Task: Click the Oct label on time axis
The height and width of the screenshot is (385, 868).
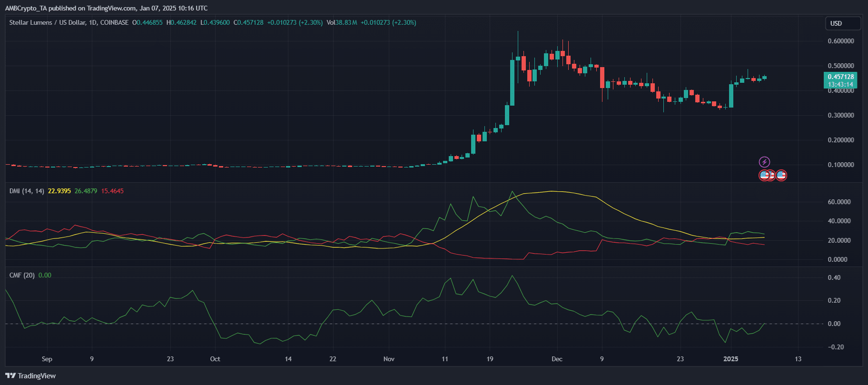Action: click(215, 359)
